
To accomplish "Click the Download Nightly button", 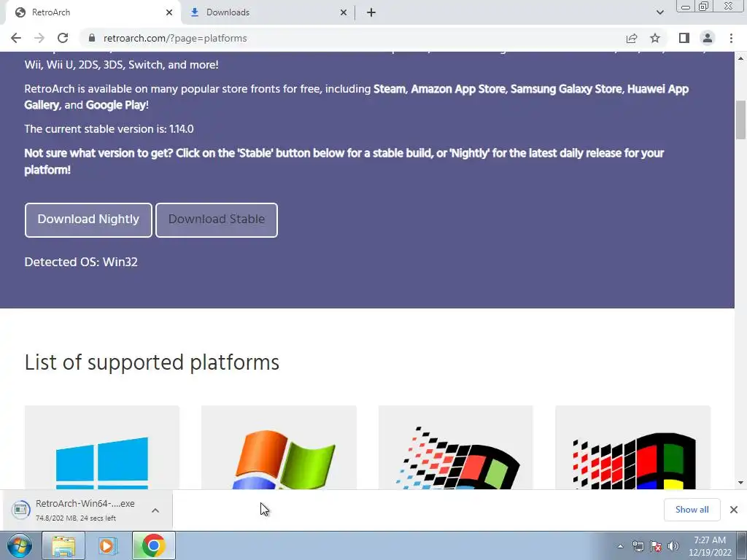I will click(x=88, y=219).
